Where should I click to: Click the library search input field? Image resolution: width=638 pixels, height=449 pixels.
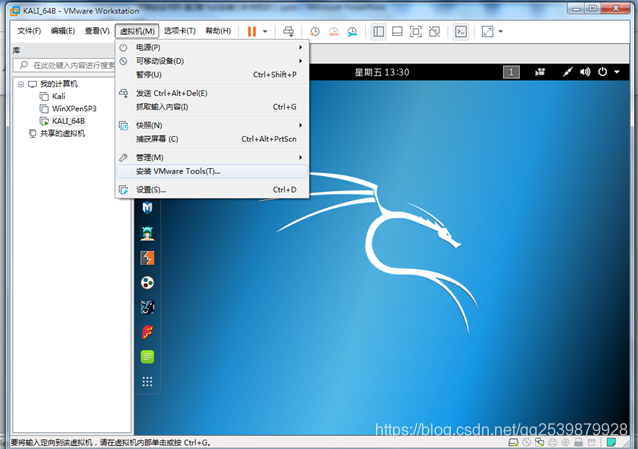(65, 65)
